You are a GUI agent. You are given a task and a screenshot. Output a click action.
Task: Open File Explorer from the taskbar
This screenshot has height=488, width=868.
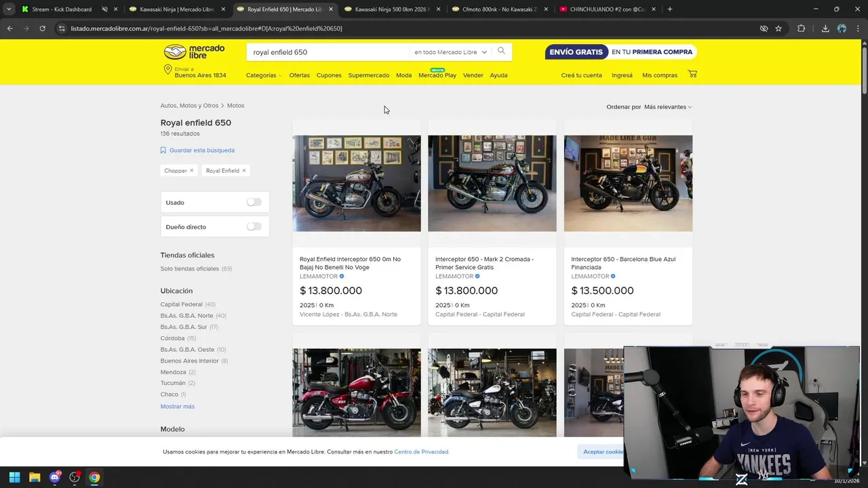[x=35, y=477]
